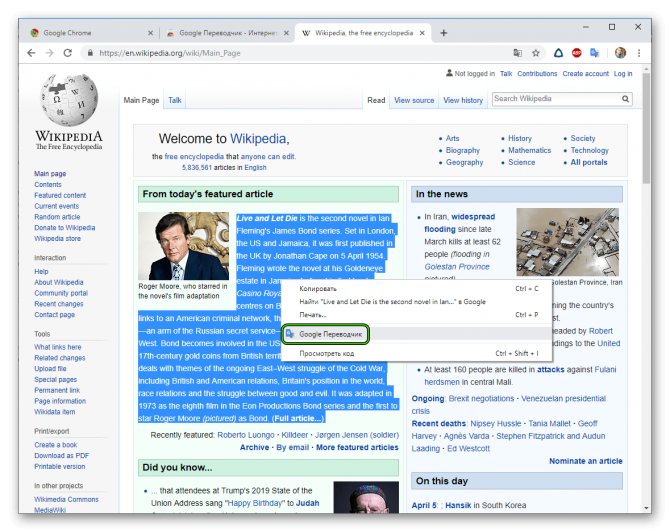Open the Roberto Luongo link

(246, 435)
